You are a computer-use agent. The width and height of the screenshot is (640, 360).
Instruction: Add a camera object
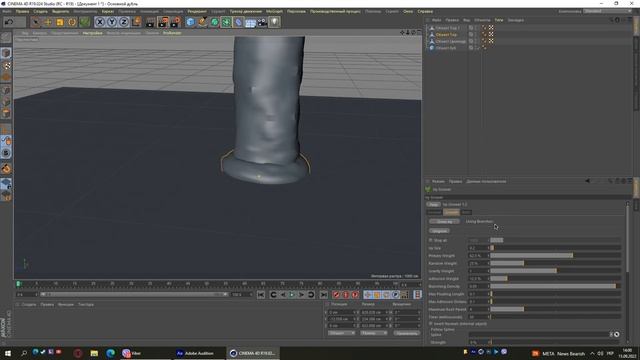[x=262, y=22]
